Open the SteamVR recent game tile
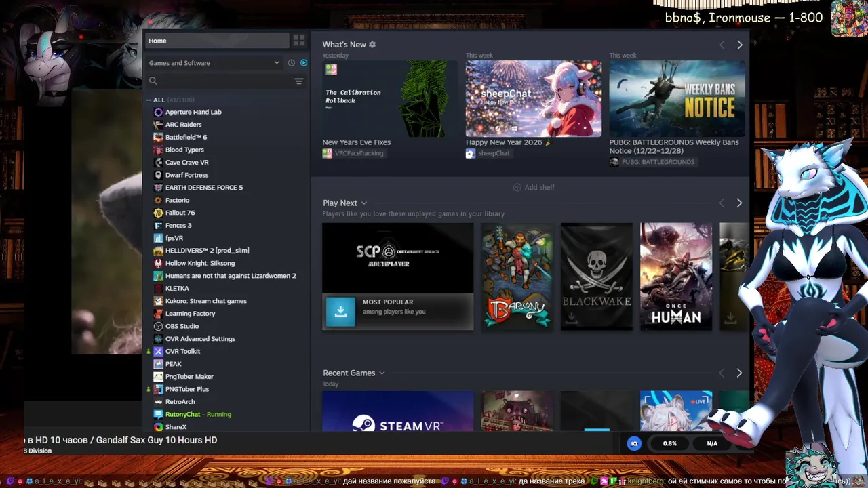Screen dimensions: 868x488 (x=398, y=411)
